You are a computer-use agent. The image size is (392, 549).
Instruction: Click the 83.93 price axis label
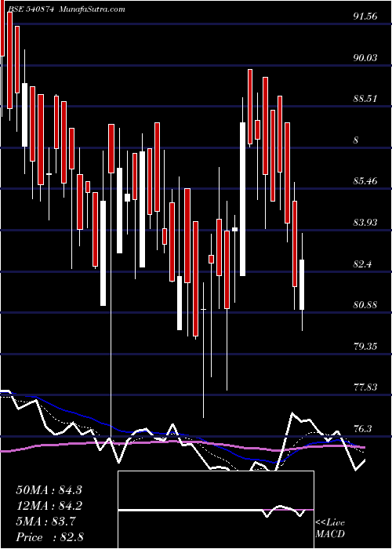pyautogui.click(x=365, y=222)
